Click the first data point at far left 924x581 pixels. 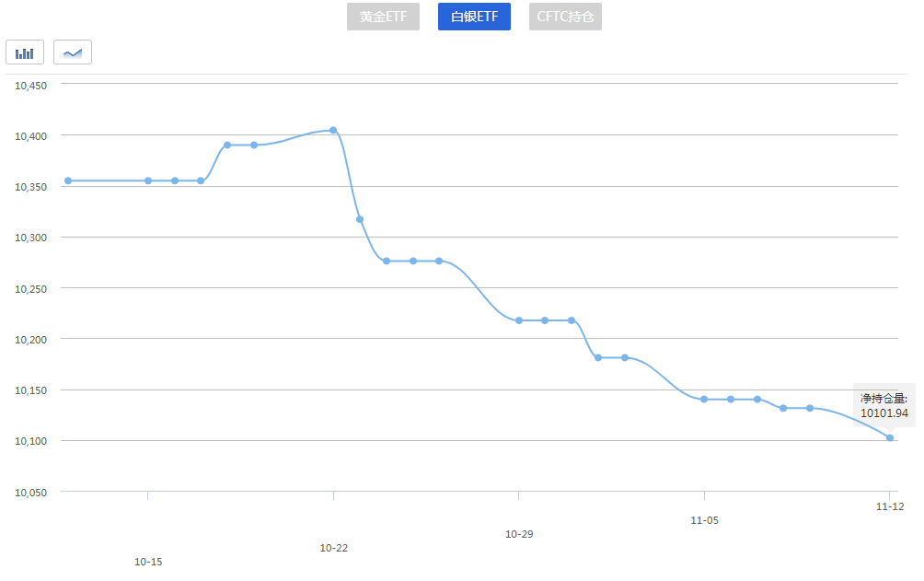click(x=68, y=180)
